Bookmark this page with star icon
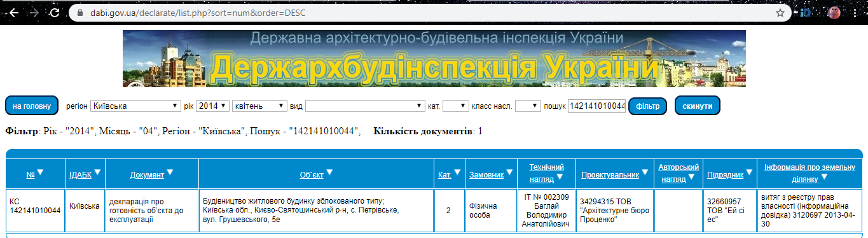This screenshot has height=238, width=868. tap(780, 12)
